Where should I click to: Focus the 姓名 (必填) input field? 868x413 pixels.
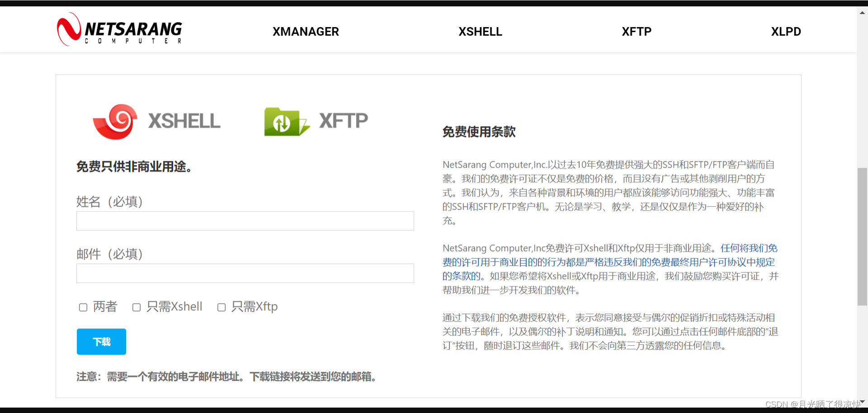(x=245, y=221)
